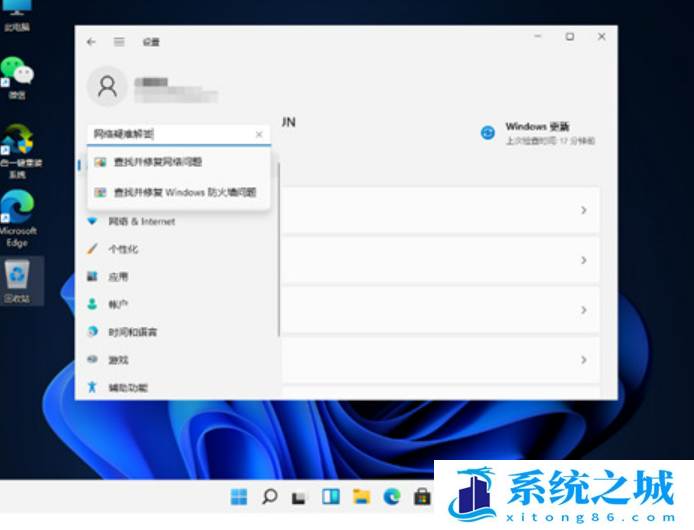The width and height of the screenshot is (694, 530).
Task: Clear the search box with the X
Action: click(x=259, y=134)
